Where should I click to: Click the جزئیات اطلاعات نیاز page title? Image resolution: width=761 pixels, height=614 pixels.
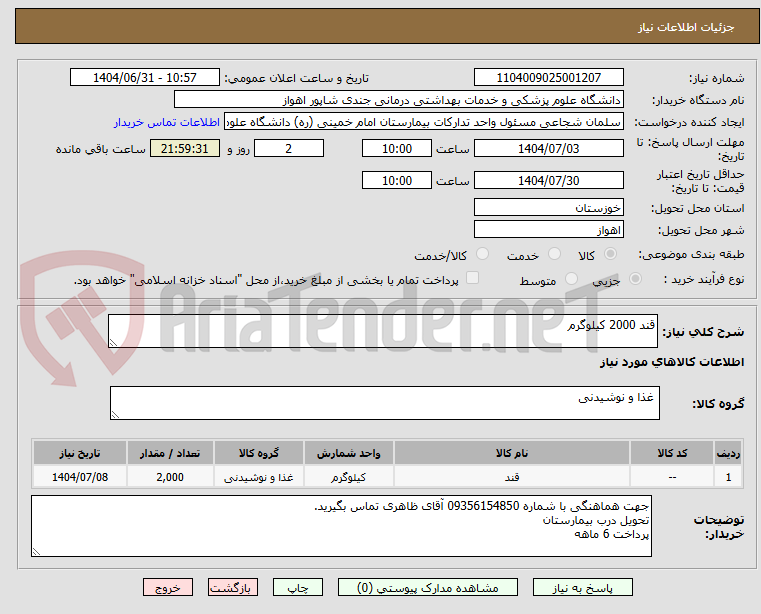[685, 27]
